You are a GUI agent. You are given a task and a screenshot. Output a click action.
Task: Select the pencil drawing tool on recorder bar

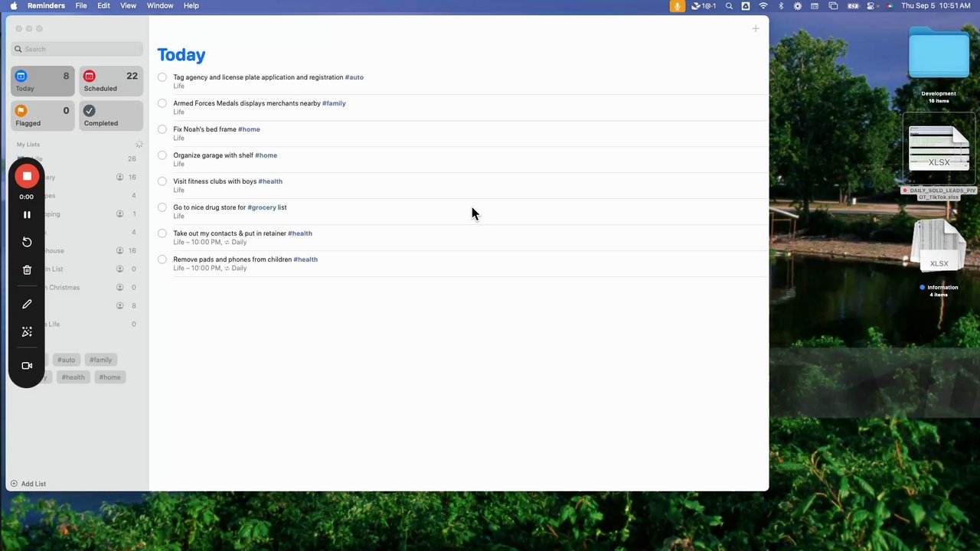27,304
